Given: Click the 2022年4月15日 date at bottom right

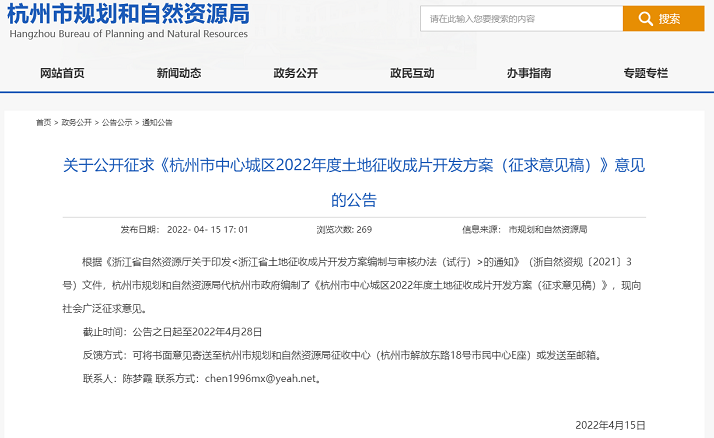Looking at the screenshot, I should pos(612,424).
